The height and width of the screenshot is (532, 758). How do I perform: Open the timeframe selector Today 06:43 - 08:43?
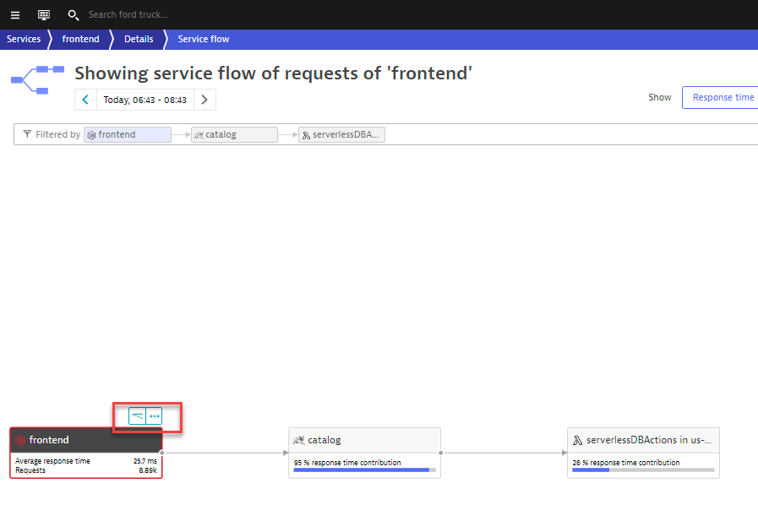pos(145,100)
